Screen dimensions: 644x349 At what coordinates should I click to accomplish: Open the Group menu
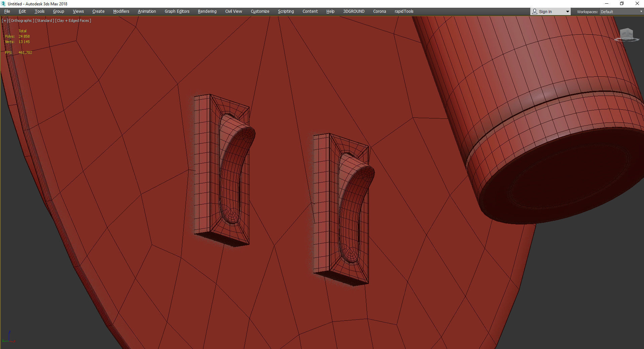coord(59,11)
